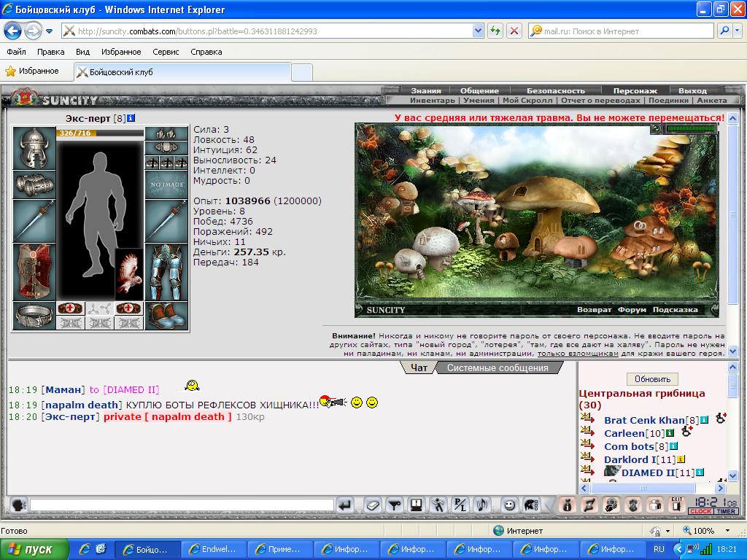Click the eraser clear chat icon
The image size is (747, 560).
[373, 505]
